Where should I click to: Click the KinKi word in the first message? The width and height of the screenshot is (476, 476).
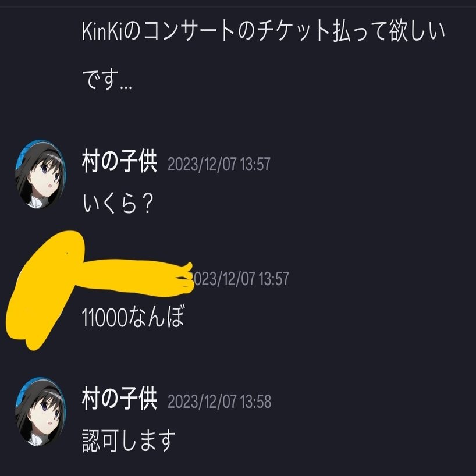click(x=102, y=31)
